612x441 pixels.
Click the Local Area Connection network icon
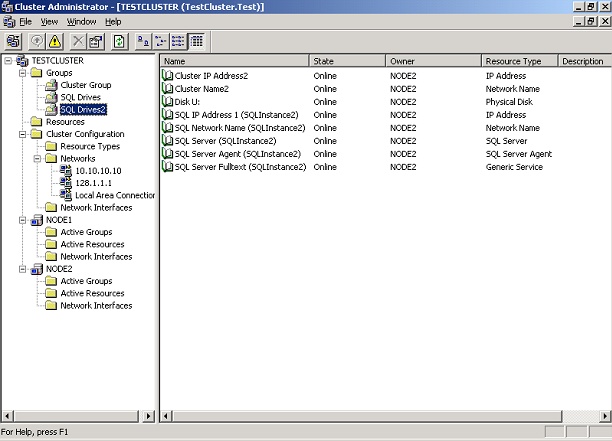pos(66,195)
